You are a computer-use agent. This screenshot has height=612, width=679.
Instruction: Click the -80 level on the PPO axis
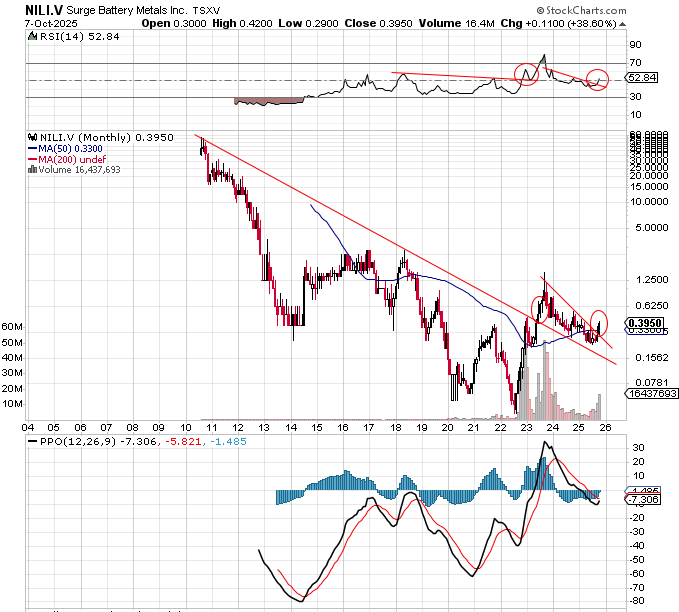pyautogui.click(x=637, y=601)
